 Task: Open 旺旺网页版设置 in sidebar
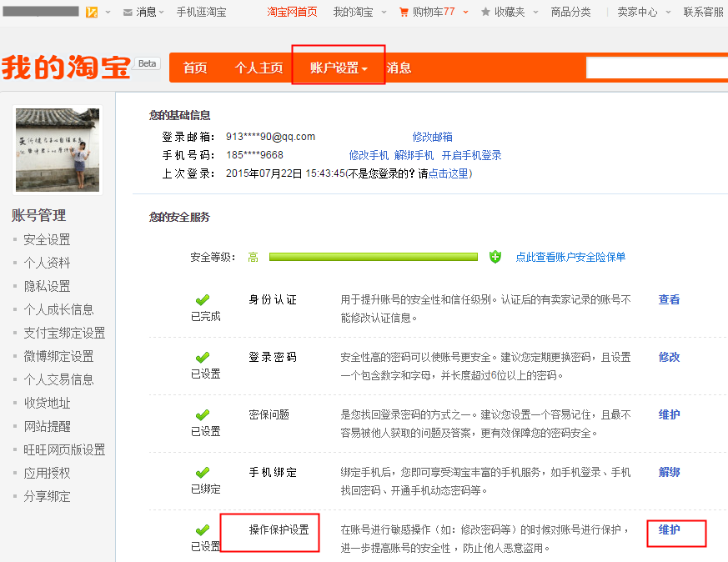(x=64, y=449)
